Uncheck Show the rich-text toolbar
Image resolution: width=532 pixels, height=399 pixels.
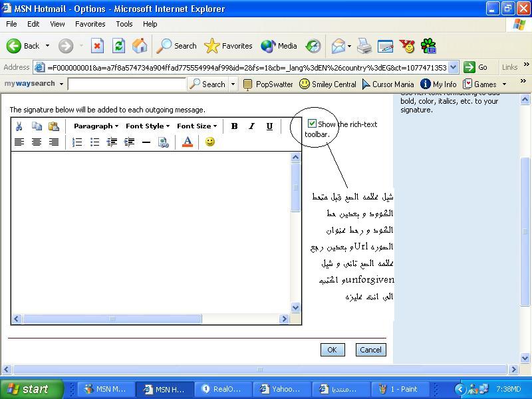click(312, 124)
